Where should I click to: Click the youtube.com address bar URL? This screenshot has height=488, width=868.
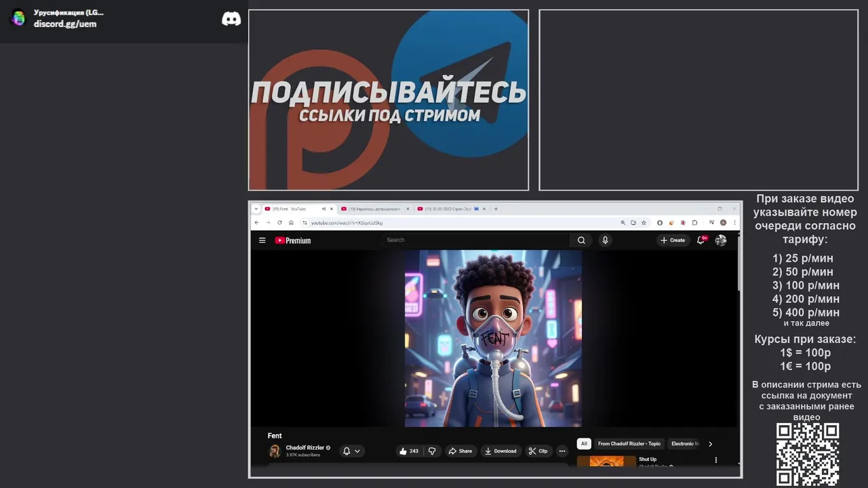point(347,222)
